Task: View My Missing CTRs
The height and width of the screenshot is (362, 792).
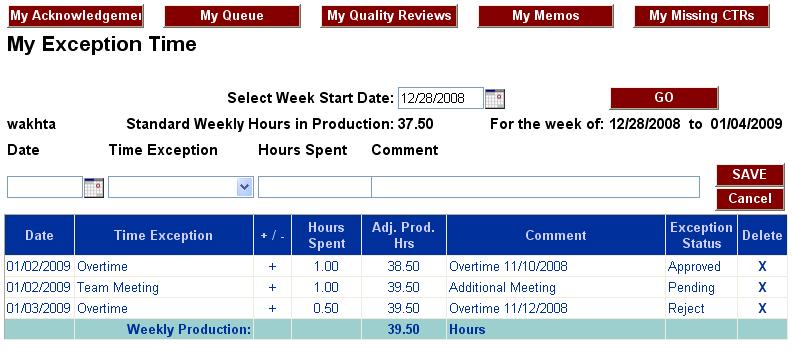Action: click(x=702, y=16)
